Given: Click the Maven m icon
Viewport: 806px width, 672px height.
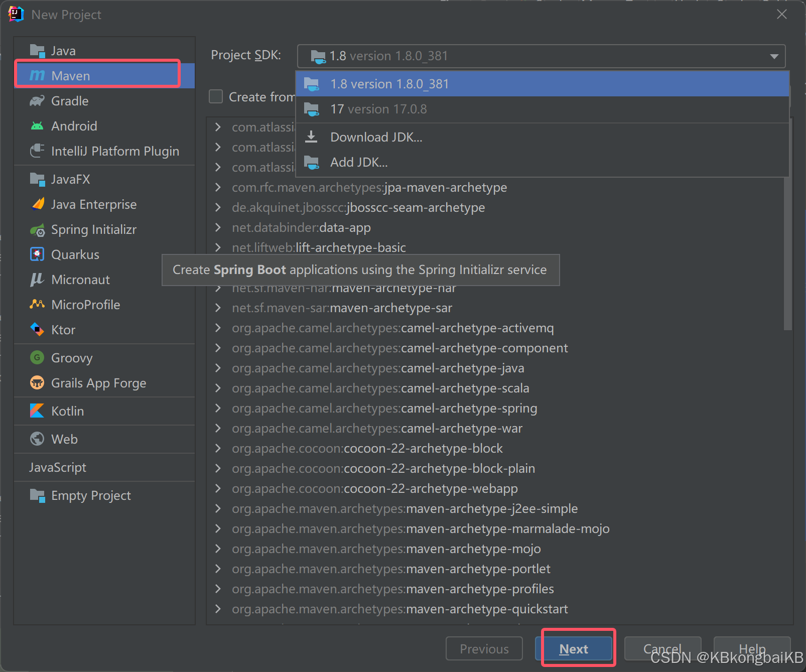Looking at the screenshot, I should point(37,76).
